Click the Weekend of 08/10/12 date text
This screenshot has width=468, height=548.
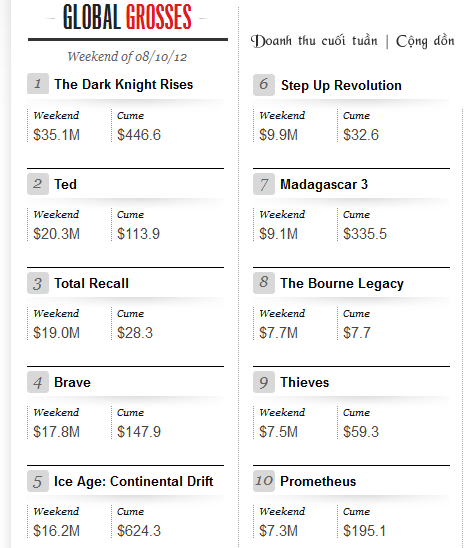point(127,57)
